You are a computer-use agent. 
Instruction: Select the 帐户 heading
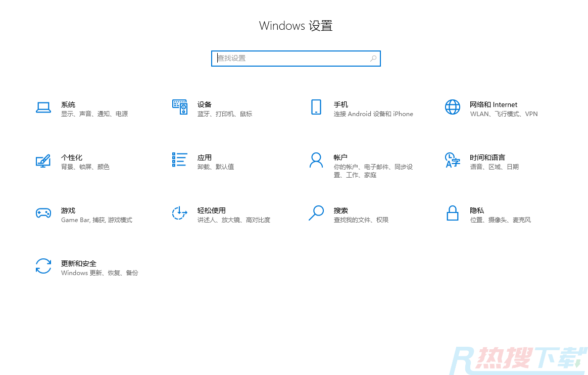click(x=340, y=157)
